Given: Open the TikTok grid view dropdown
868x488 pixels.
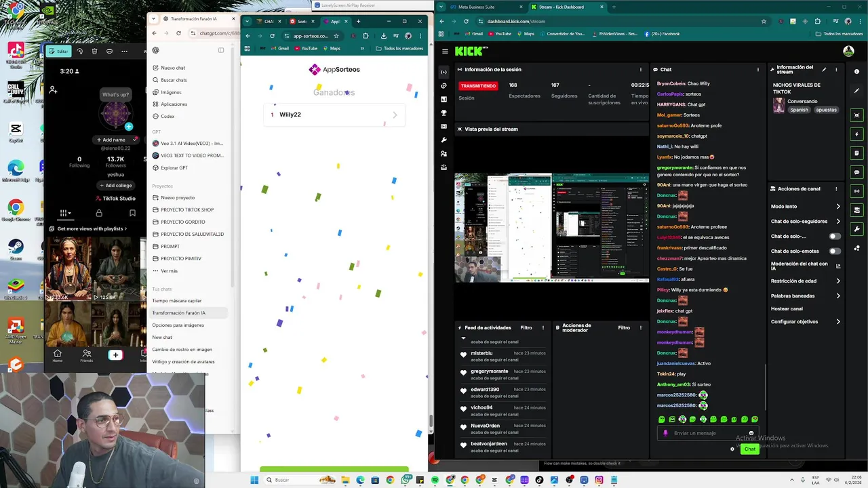Looking at the screenshot, I should [66, 213].
